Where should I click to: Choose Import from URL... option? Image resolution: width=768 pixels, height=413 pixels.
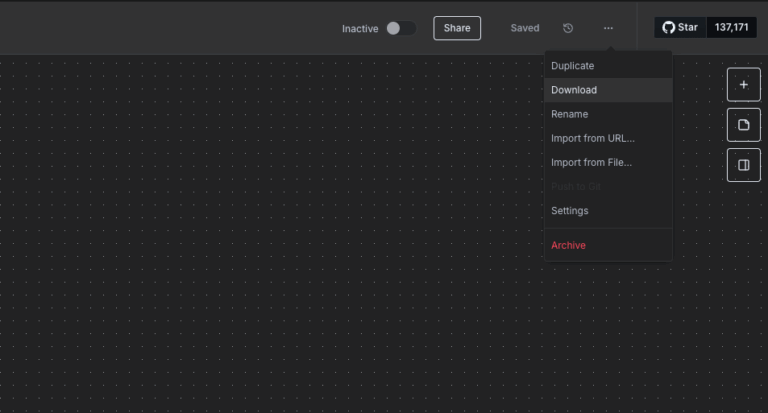click(x=592, y=138)
